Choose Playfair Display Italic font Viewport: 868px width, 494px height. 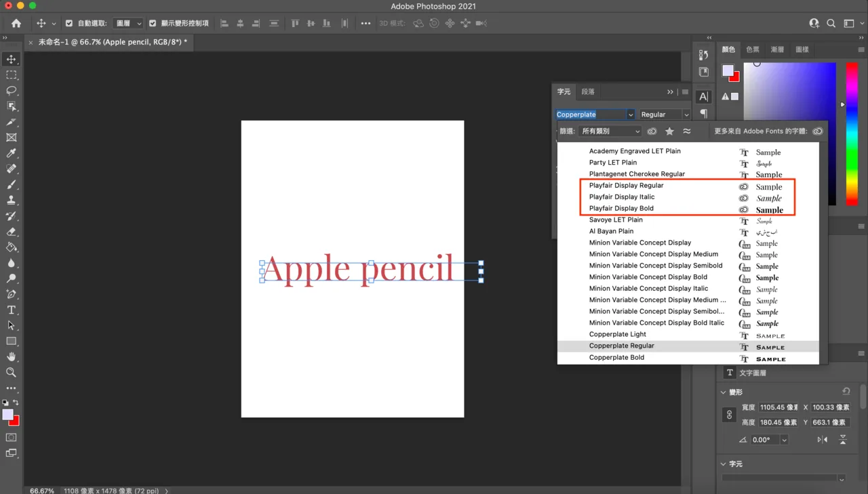[x=688, y=197]
